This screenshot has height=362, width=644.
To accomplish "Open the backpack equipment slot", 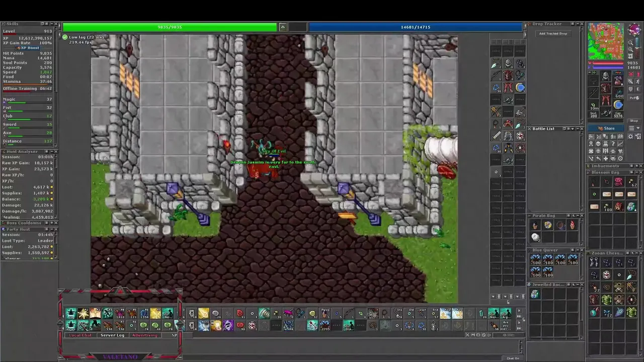I will (x=618, y=80).
